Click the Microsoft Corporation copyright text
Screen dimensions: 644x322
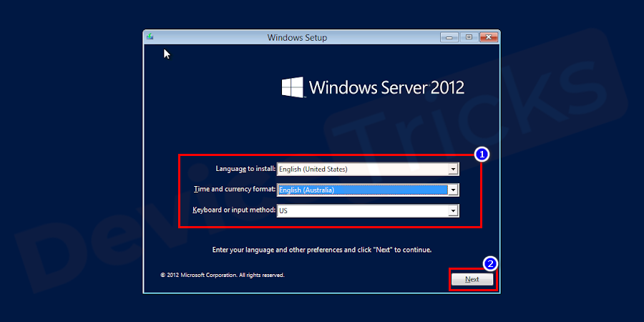223,275
